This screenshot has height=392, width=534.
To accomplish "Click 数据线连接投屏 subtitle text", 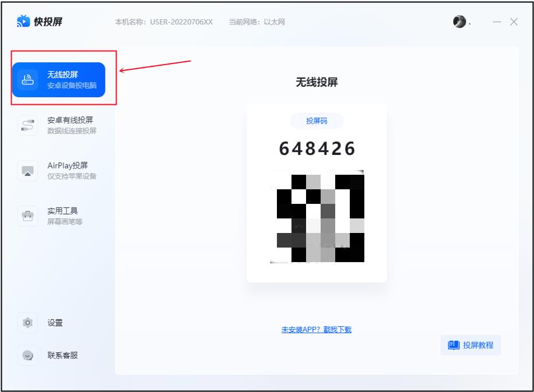I will click(x=72, y=130).
